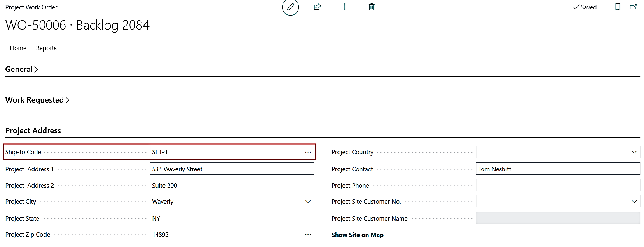Click the Project Address 1 field

[x=232, y=169]
